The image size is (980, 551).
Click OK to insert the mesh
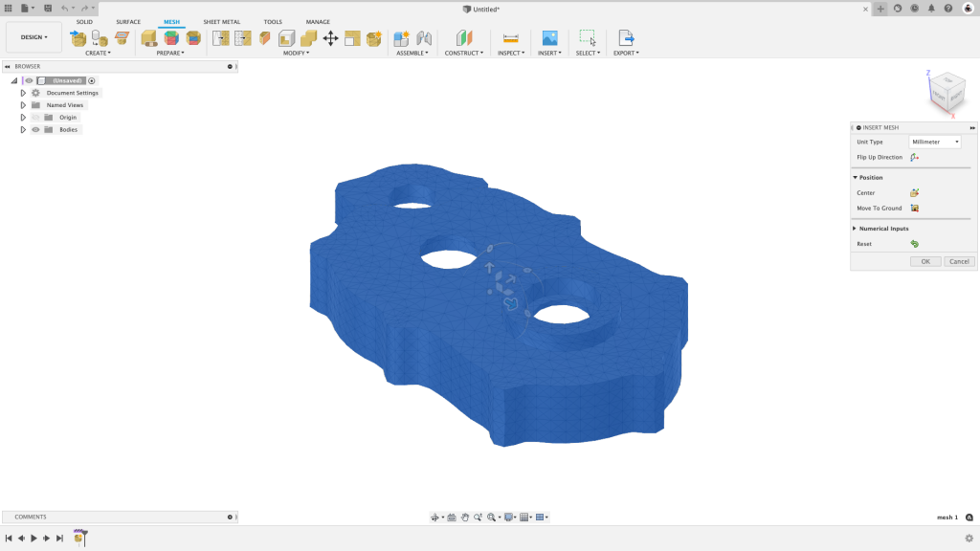(x=924, y=261)
